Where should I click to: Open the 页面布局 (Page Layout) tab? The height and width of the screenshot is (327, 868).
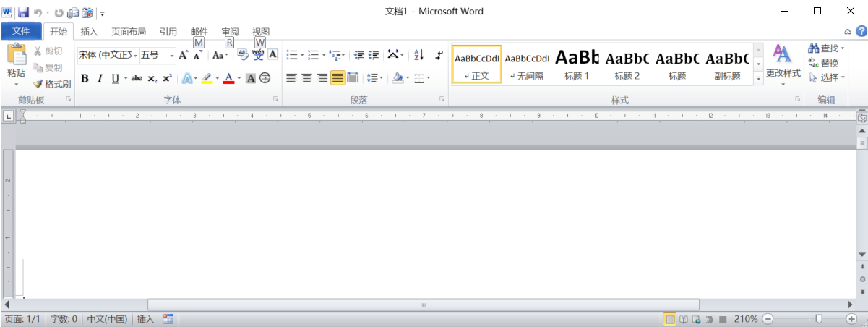[129, 31]
